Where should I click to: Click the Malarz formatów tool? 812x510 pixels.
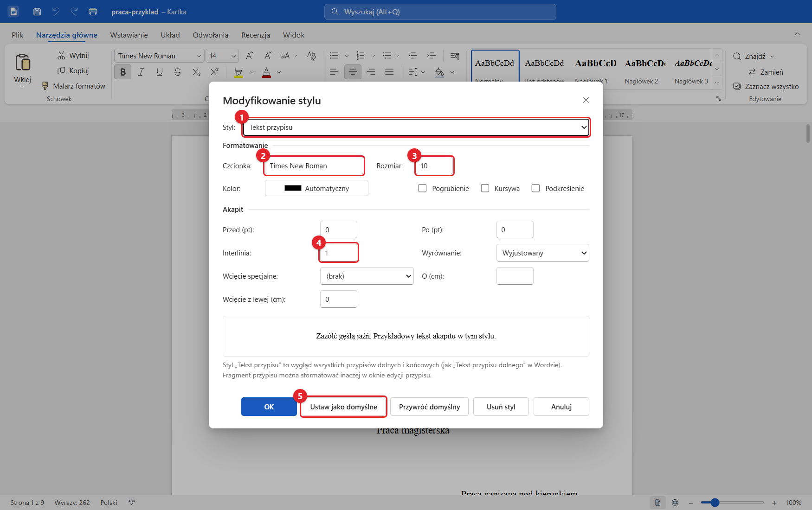[x=74, y=86]
